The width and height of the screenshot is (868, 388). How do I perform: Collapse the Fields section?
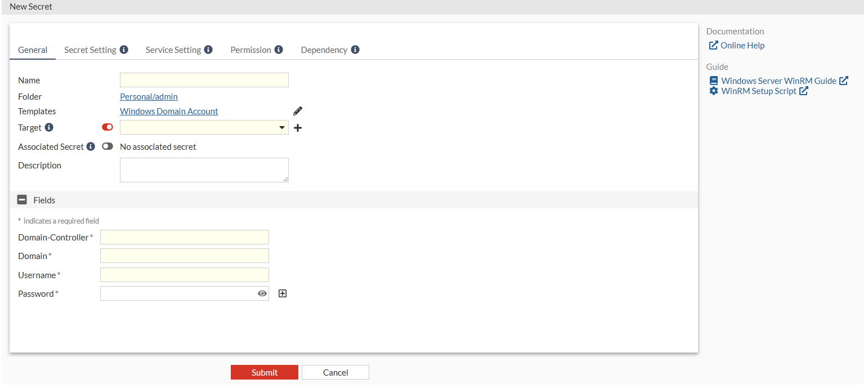click(x=22, y=199)
